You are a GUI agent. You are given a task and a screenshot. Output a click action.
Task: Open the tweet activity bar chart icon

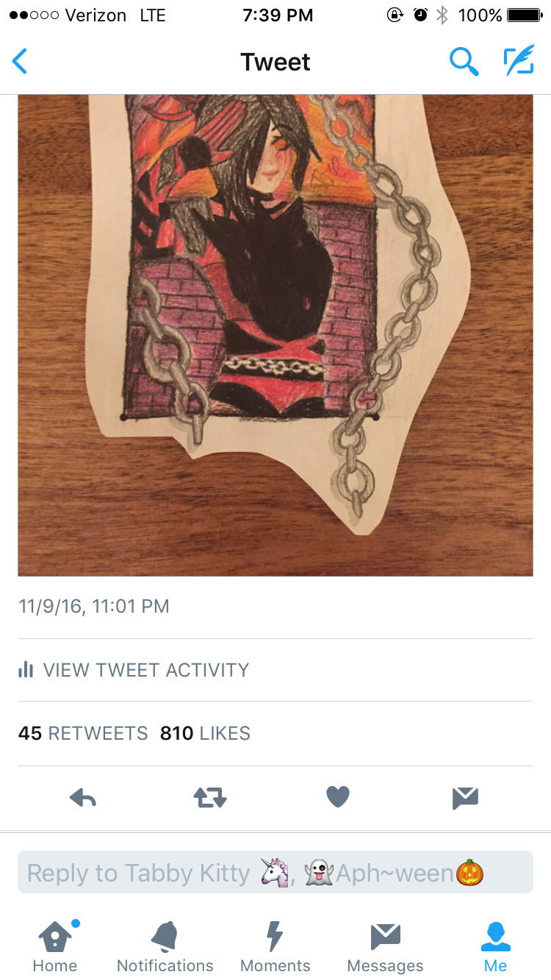pos(26,669)
